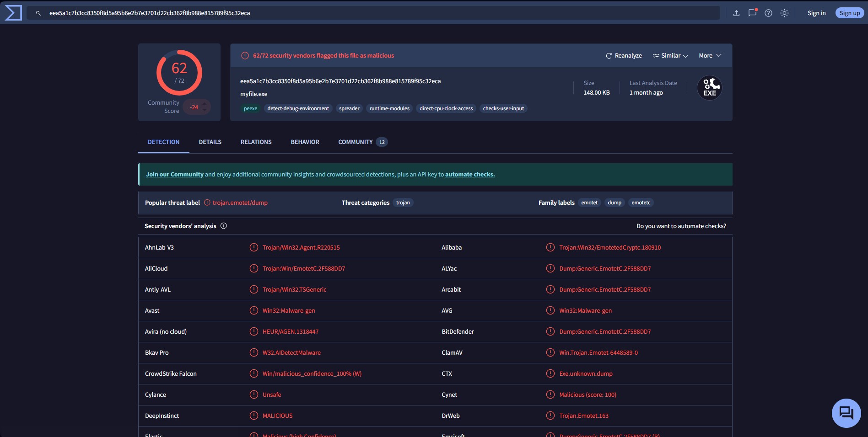This screenshot has height=437, width=868.
Task: Open the RELATIONS tab
Action: coord(256,142)
